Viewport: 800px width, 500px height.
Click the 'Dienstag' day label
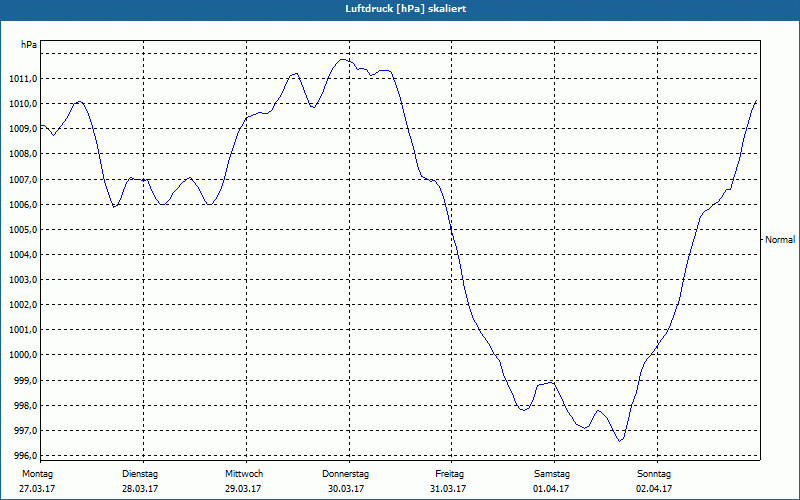click(x=140, y=474)
